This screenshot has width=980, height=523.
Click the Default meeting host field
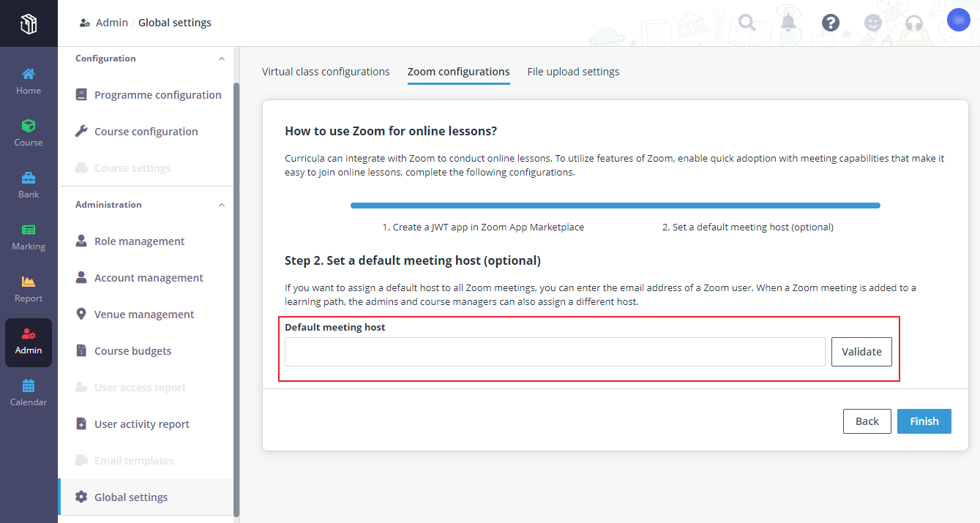click(x=555, y=352)
